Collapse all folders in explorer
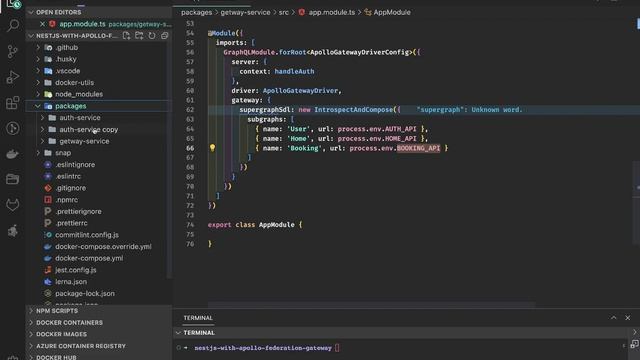Screen dimensions: 640x360 coord(164,36)
